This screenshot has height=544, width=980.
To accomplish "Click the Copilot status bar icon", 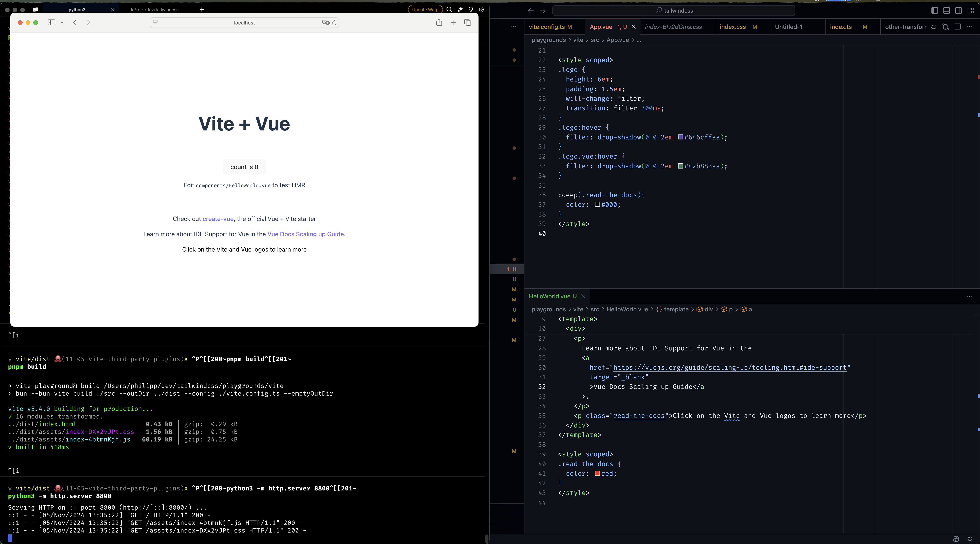I will point(956,539).
